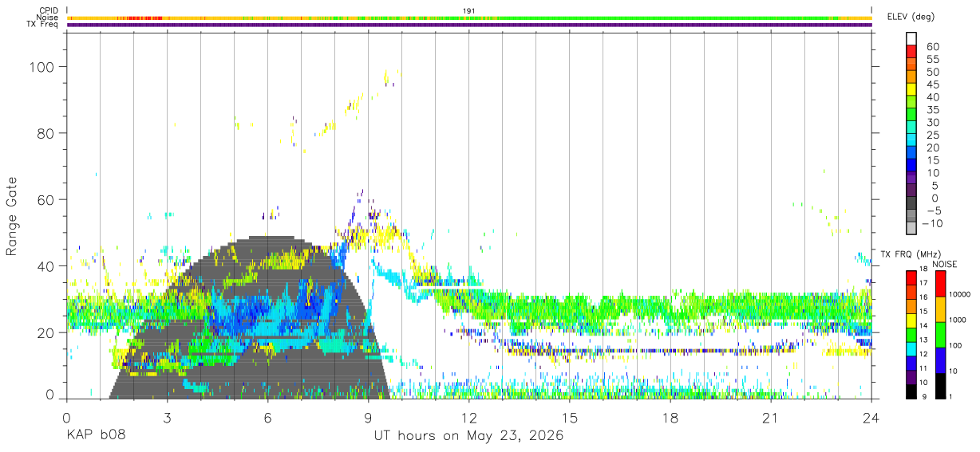Click the 'ELEV (deg)' legend title

tap(911, 17)
